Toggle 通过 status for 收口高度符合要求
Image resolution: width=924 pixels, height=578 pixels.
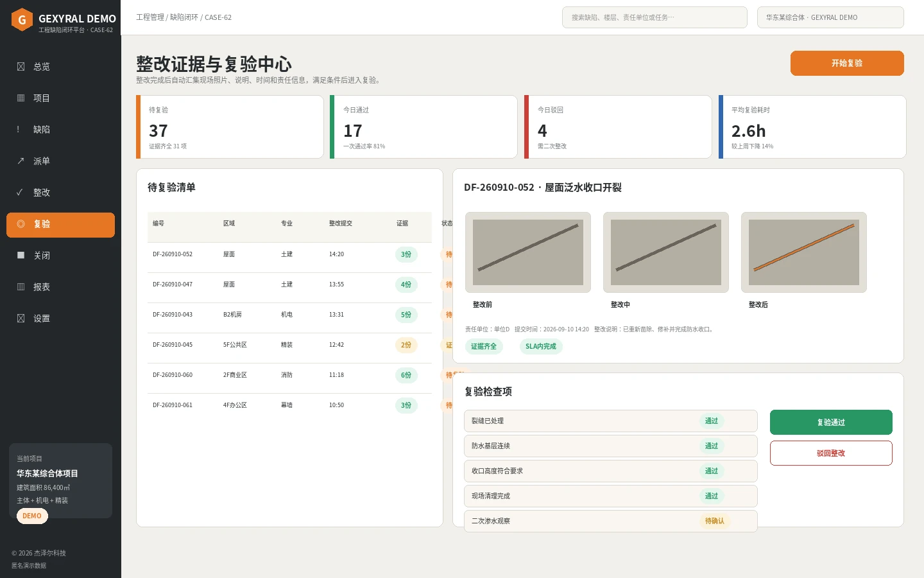(712, 471)
